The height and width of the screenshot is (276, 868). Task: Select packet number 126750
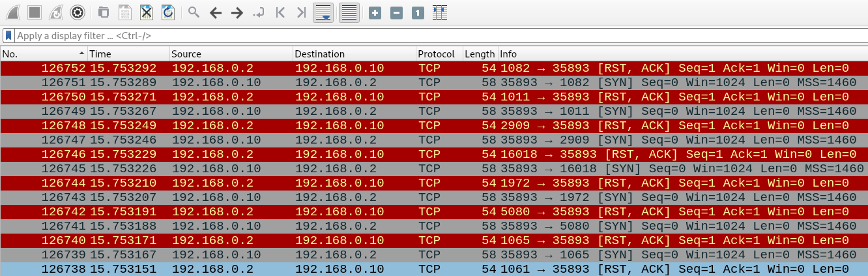click(x=434, y=97)
